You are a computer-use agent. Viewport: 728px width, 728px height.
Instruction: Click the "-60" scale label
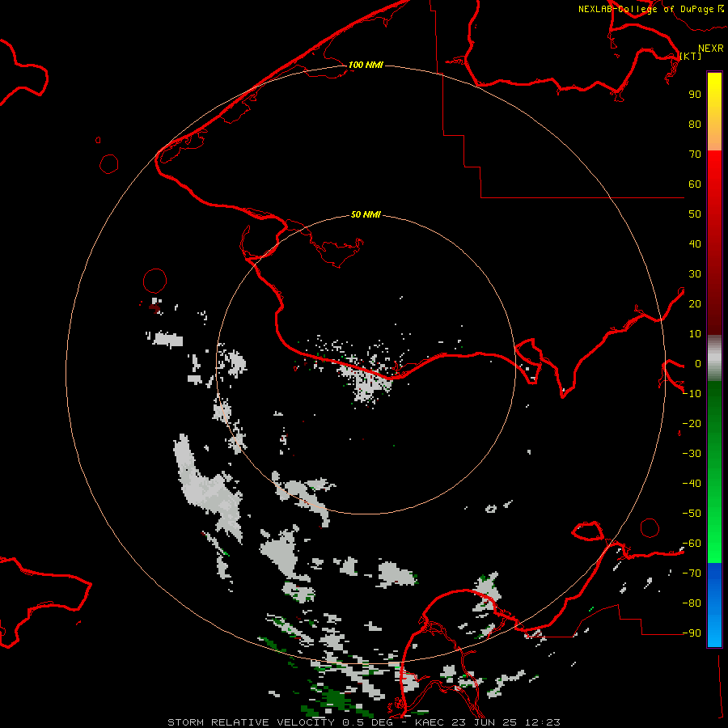pyautogui.click(x=692, y=544)
